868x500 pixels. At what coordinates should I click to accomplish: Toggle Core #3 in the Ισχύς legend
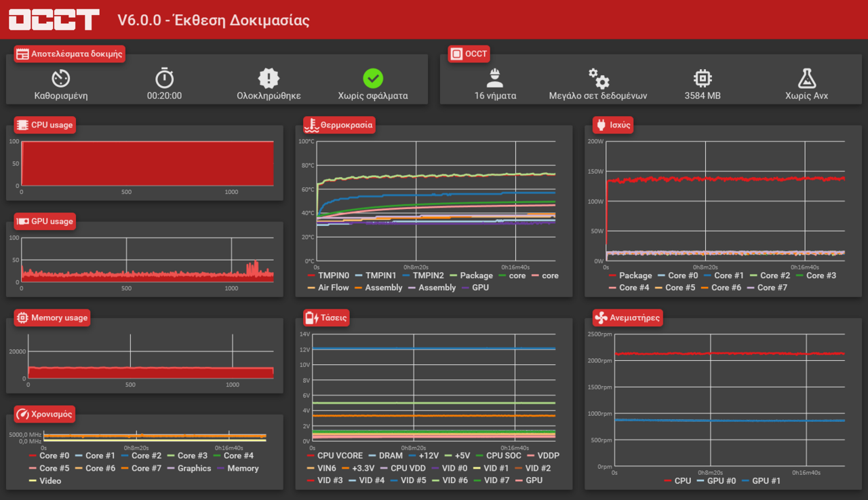814,275
